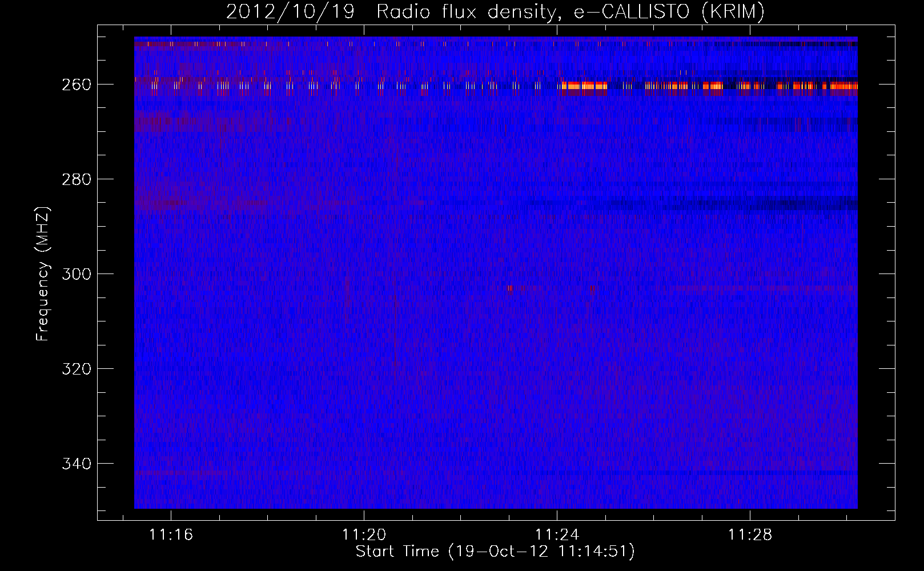The width and height of the screenshot is (924, 571).
Task: Click the 11:16 time tick label
Action: click(171, 535)
